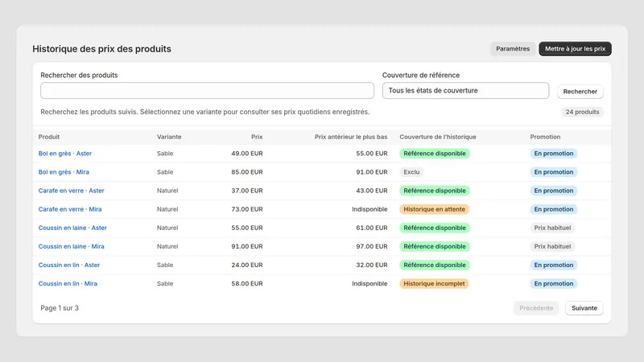Click Prix antérieur le plus bas header
The height and width of the screenshot is (362, 644).
351,137
